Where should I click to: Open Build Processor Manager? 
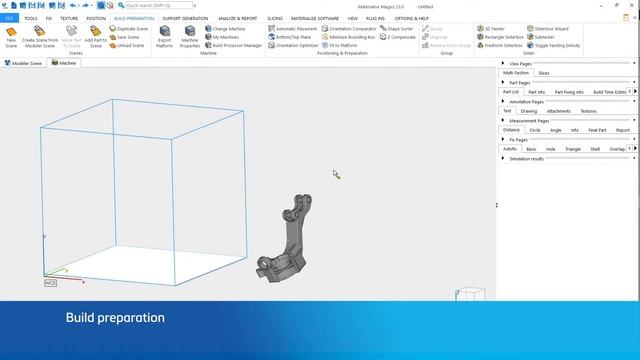tap(233, 45)
